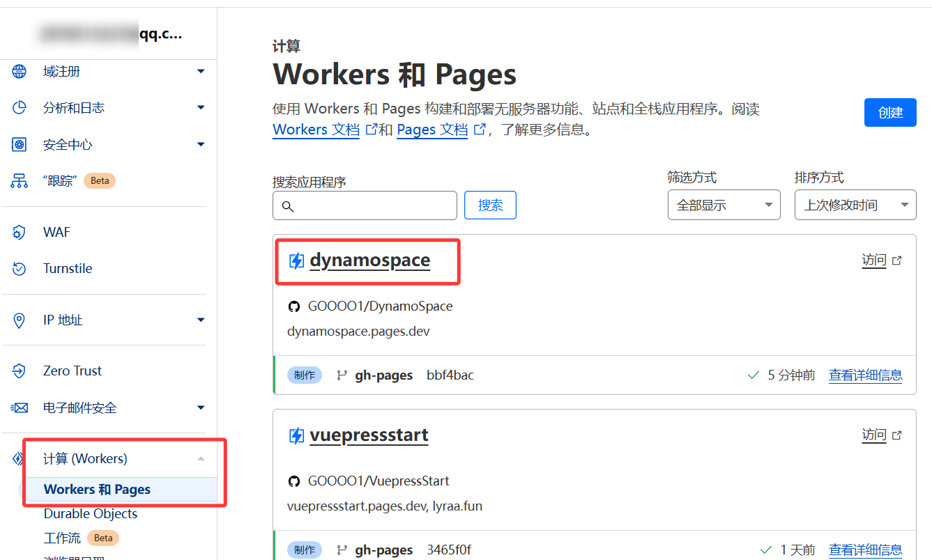Image resolution: width=932 pixels, height=560 pixels.
Task: Click the "跟踪" Beta sidebar item
Action: (79, 180)
